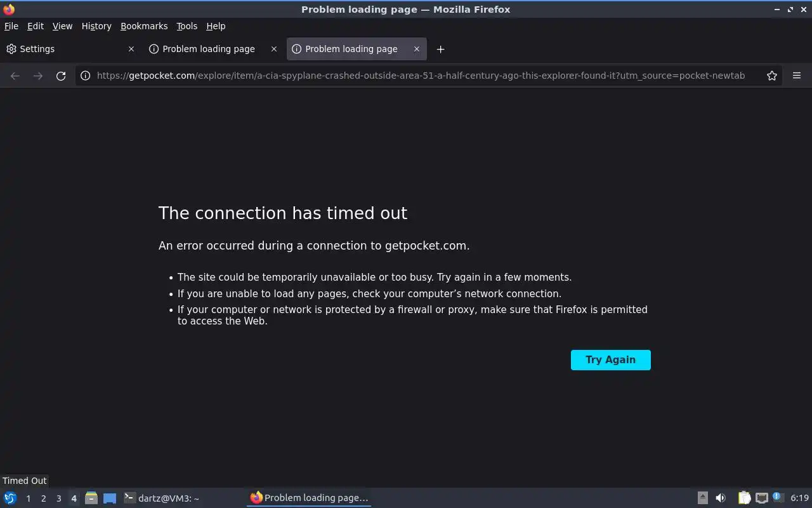This screenshot has width=812, height=508.
Task: Open the clipboard manager tray icon
Action: click(744, 498)
